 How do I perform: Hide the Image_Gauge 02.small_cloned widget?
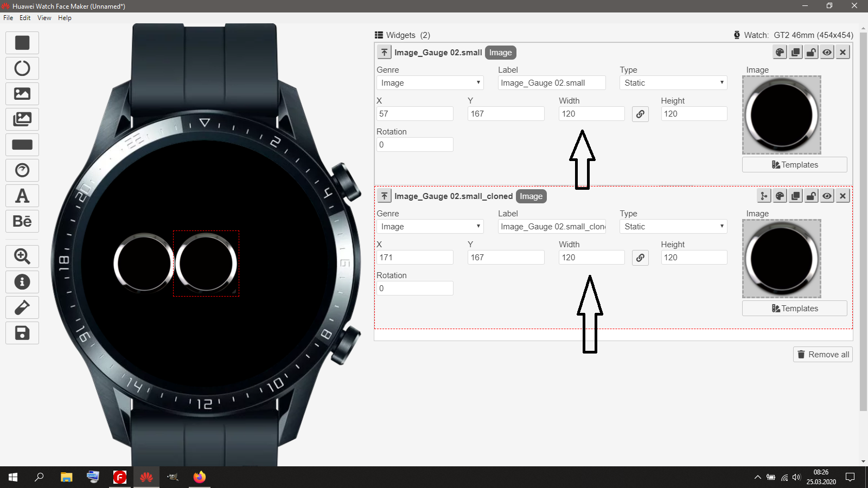pos(827,196)
